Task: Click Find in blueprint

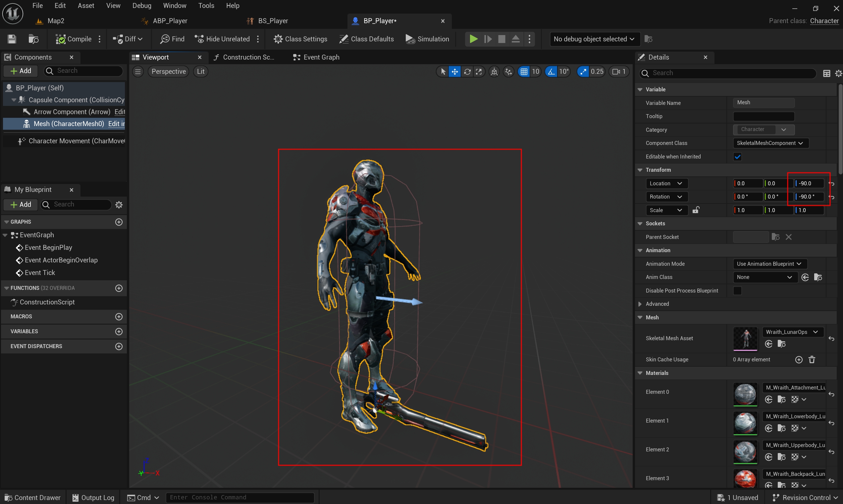Action: [172, 39]
